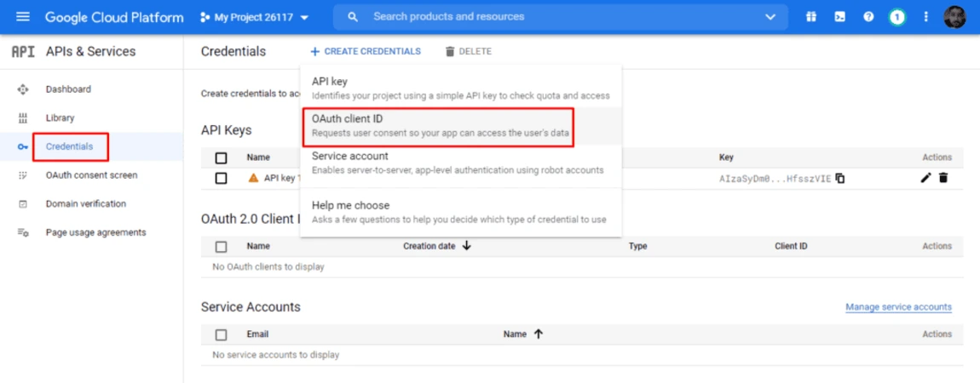The height and width of the screenshot is (383, 980).
Task: Choose API key from the credentials menu
Action: click(461, 88)
